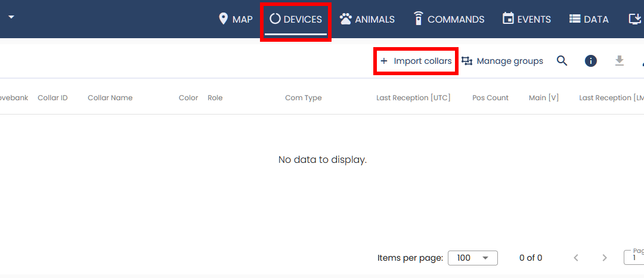Open Manage groups

503,61
